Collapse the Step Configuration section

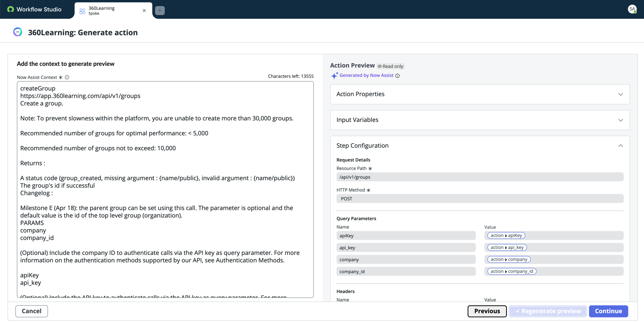[x=621, y=145]
